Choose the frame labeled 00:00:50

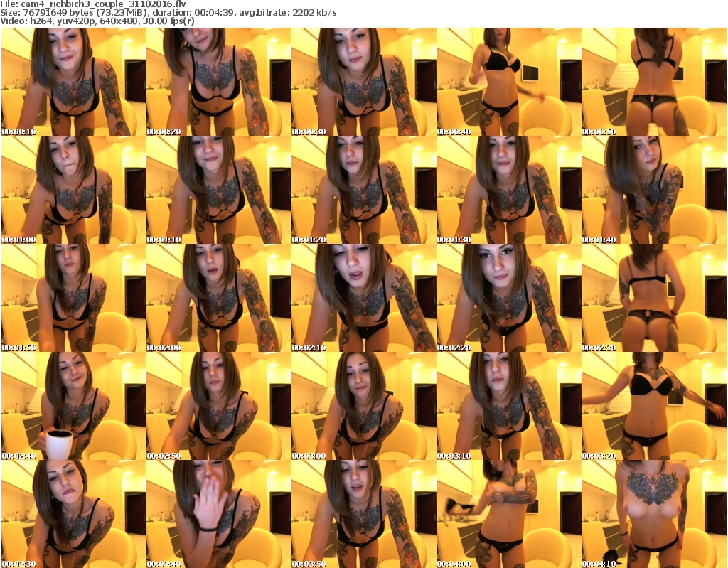tap(654, 82)
